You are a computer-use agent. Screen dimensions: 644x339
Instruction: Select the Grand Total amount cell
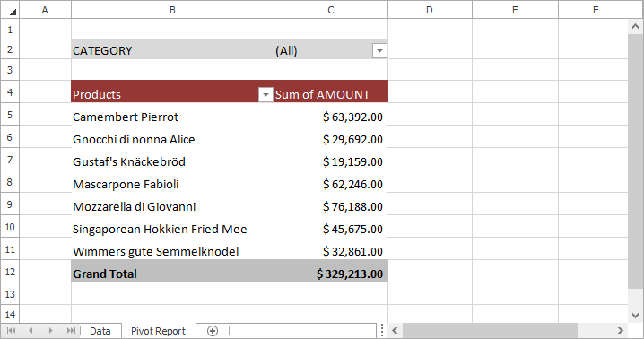331,271
